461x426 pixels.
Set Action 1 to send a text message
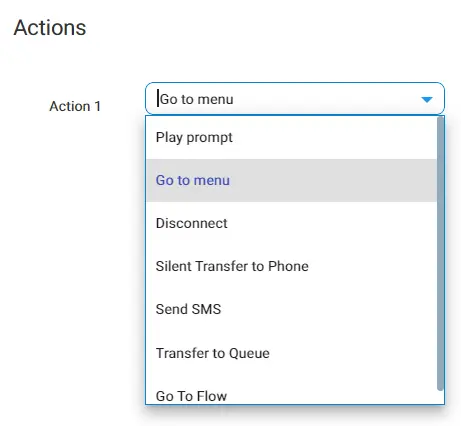(291, 309)
